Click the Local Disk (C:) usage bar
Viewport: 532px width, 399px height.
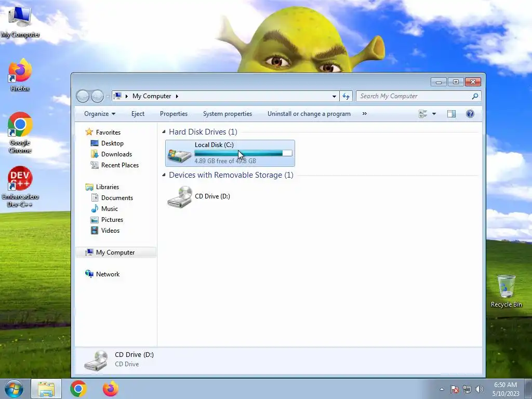243,153
